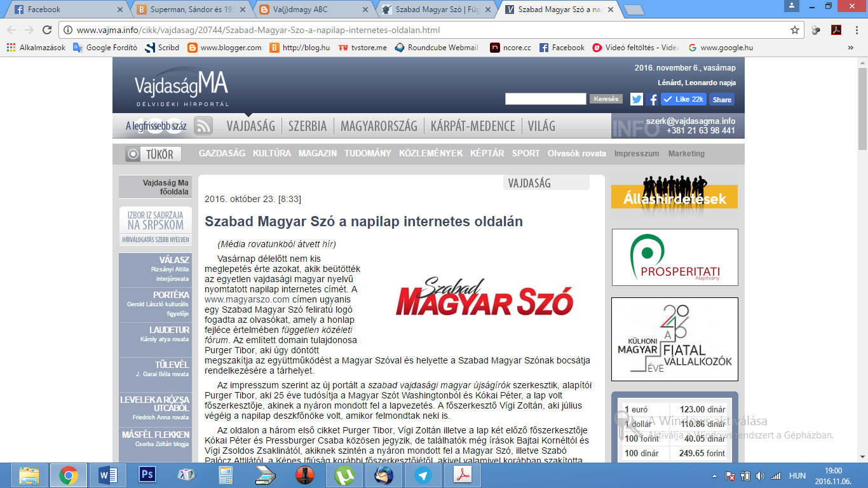Click the Facebook icon beside Like button

click(653, 99)
